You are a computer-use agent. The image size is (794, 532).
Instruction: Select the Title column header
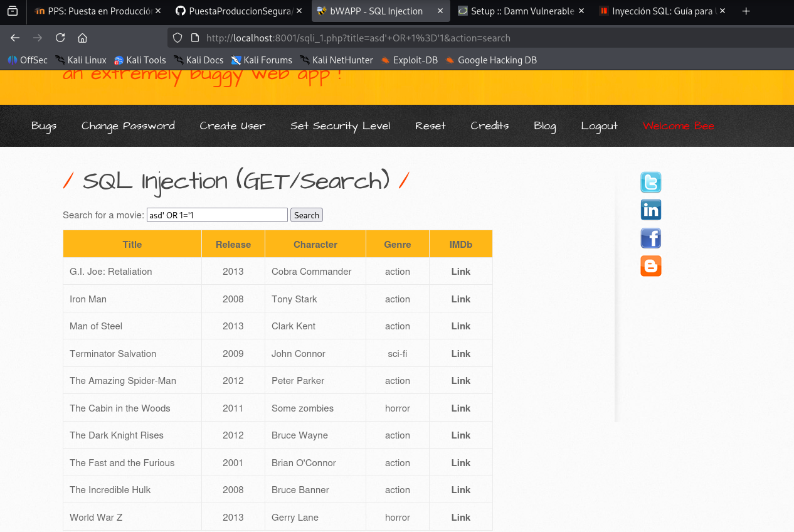coord(132,245)
